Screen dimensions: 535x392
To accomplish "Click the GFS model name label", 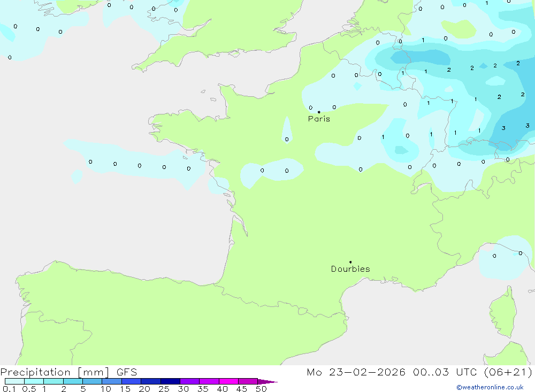I will [127, 372].
